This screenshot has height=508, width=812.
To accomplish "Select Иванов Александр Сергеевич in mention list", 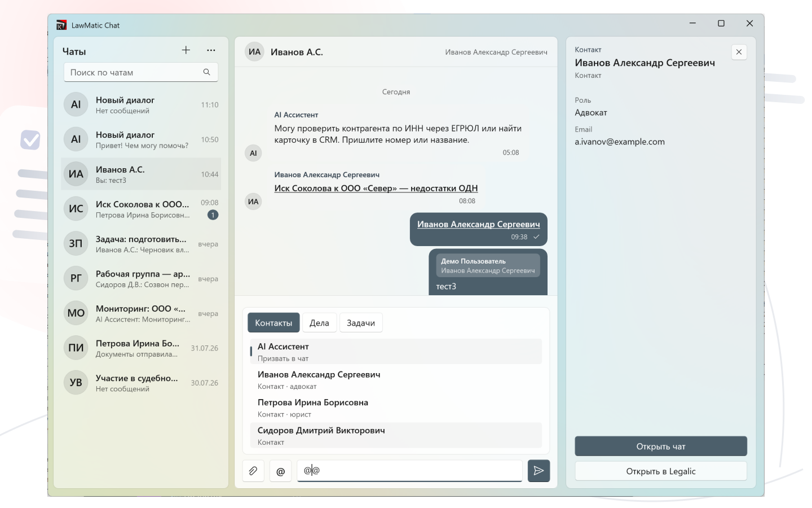I will pos(396,380).
